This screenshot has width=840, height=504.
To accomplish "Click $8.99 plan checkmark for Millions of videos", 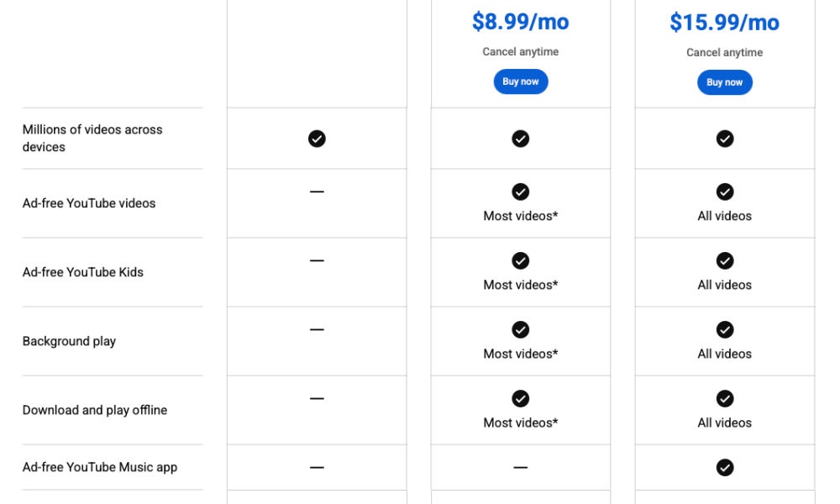I will [520, 139].
